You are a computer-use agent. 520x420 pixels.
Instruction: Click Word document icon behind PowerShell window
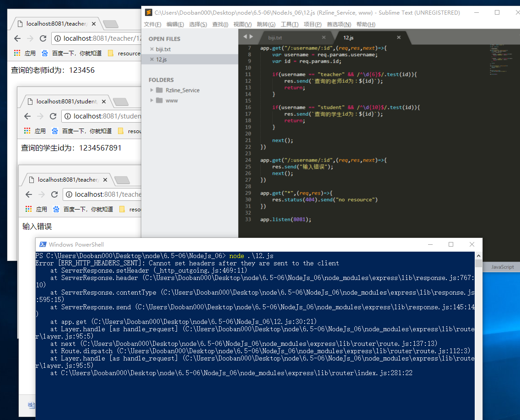click(32, 405)
